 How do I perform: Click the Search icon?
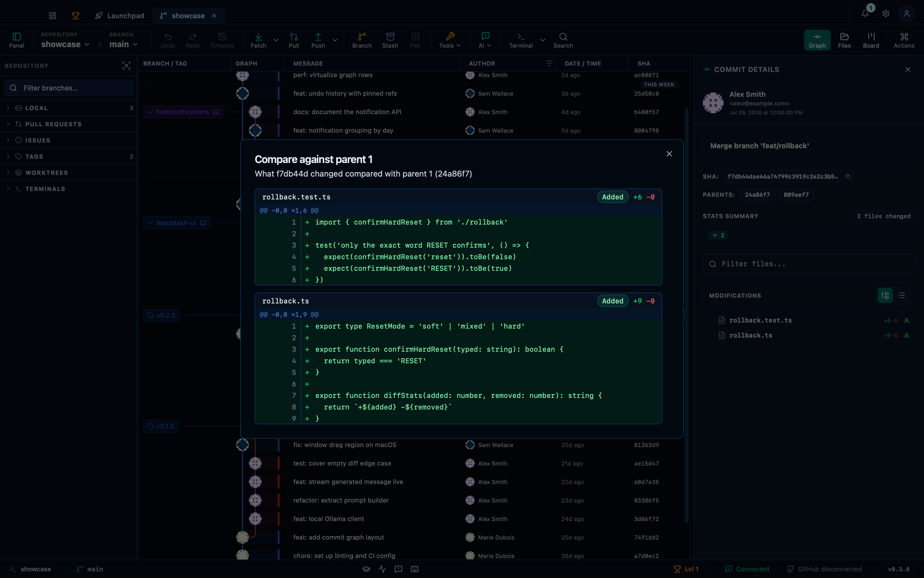click(563, 40)
